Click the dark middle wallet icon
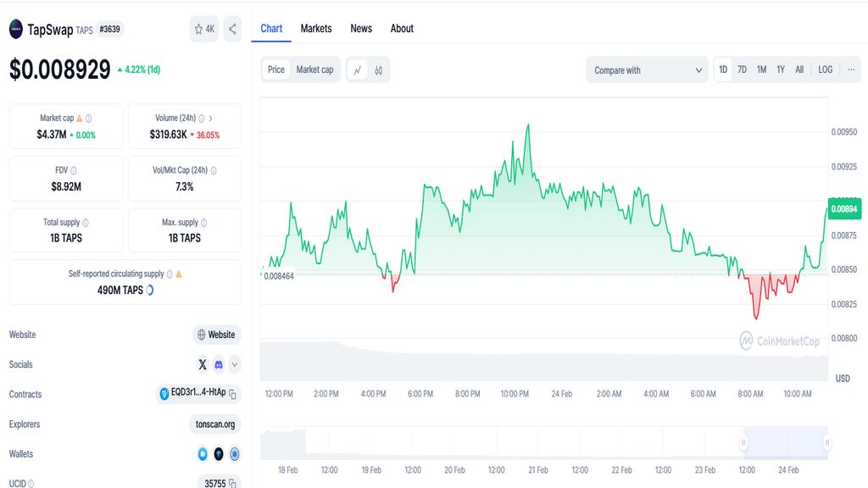The height and width of the screenshot is (488, 868). pyautogui.click(x=219, y=454)
